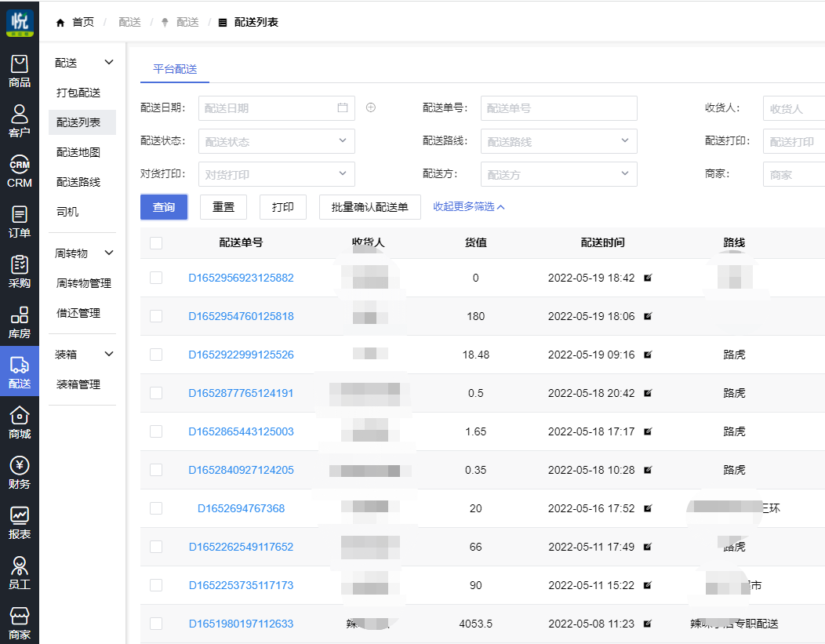Focus the 商家 input field
The height and width of the screenshot is (644, 825).
(x=794, y=174)
